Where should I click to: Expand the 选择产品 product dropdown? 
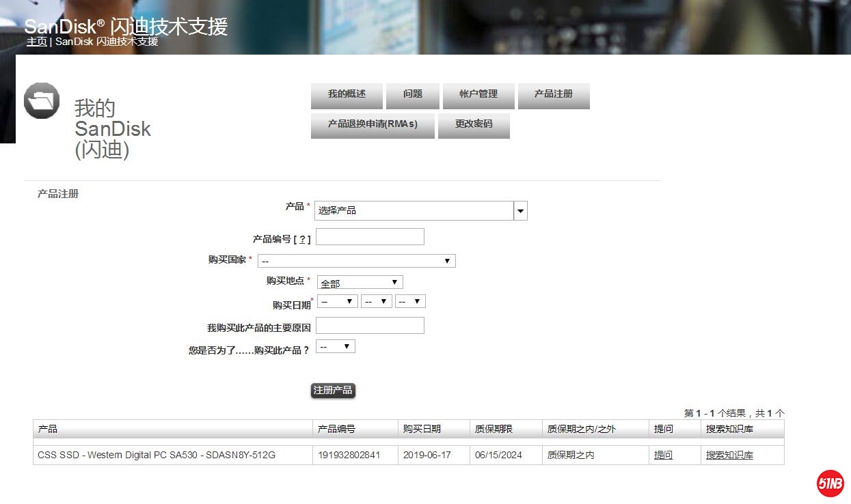pos(420,211)
